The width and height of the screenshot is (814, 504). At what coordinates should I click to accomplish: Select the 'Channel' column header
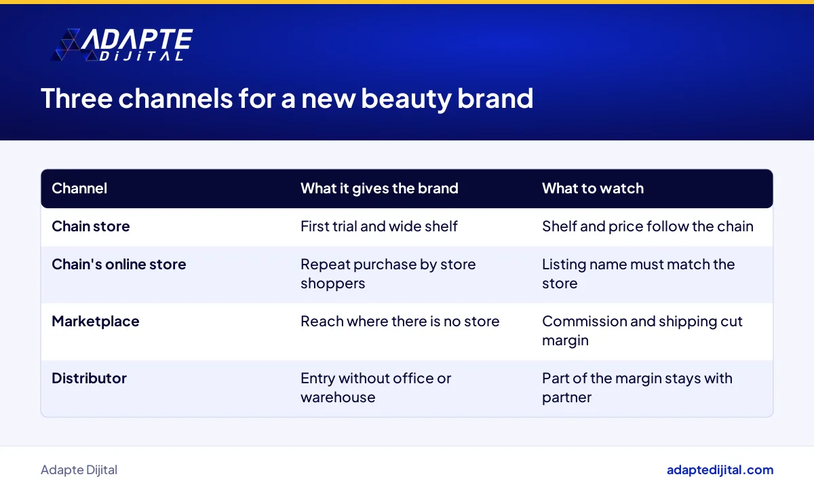[x=79, y=189]
